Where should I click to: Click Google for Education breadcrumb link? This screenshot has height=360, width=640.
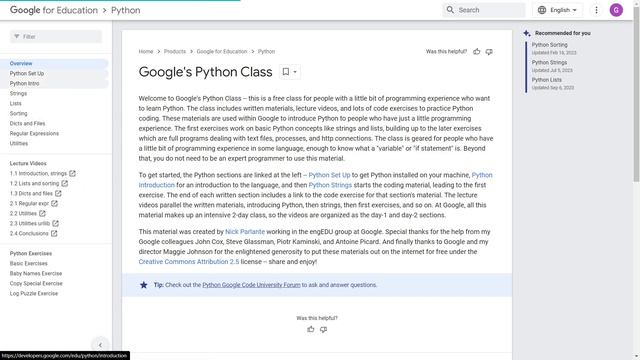[222, 51]
